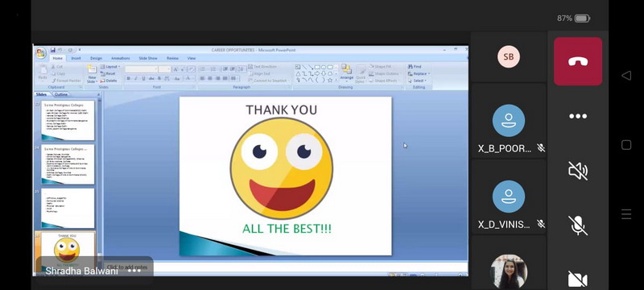Expand the Replace dropdown in Editing group

(x=419, y=74)
